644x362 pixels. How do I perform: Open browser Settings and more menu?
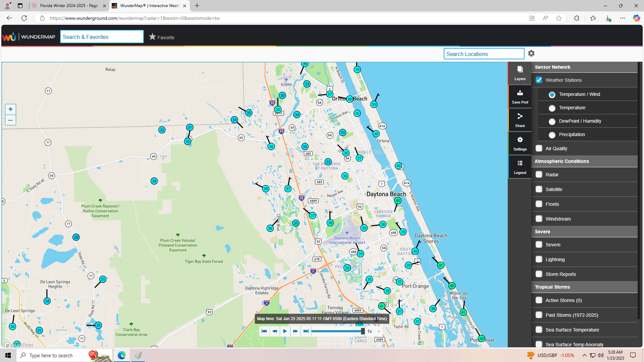click(x=623, y=18)
